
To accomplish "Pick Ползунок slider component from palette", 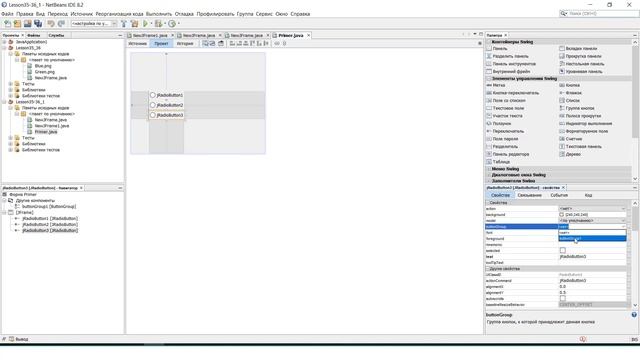I will pyautogui.click(x=498, y=123).
